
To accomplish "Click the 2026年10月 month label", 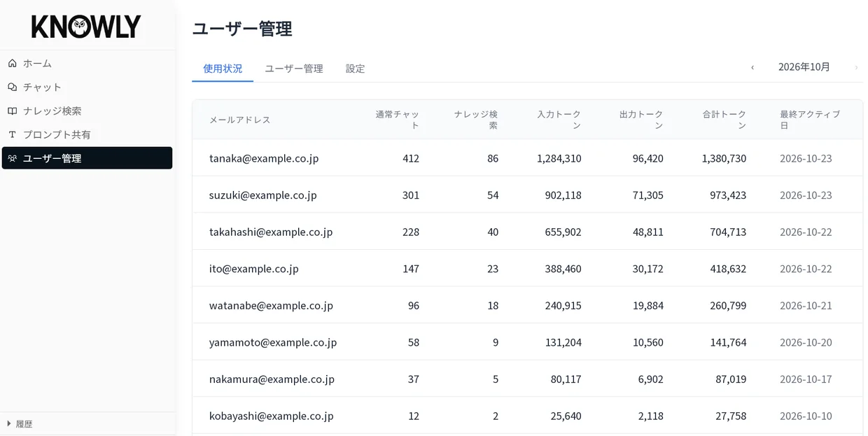I will tap(804, 67).
